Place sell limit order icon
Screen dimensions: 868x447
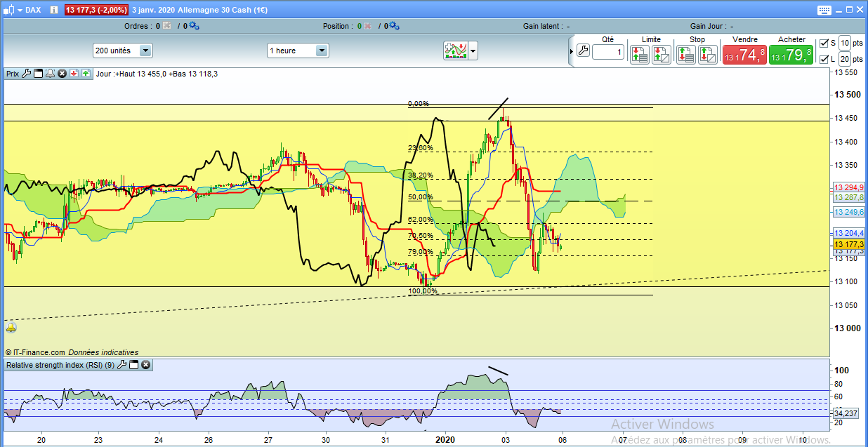click(640, 54)
